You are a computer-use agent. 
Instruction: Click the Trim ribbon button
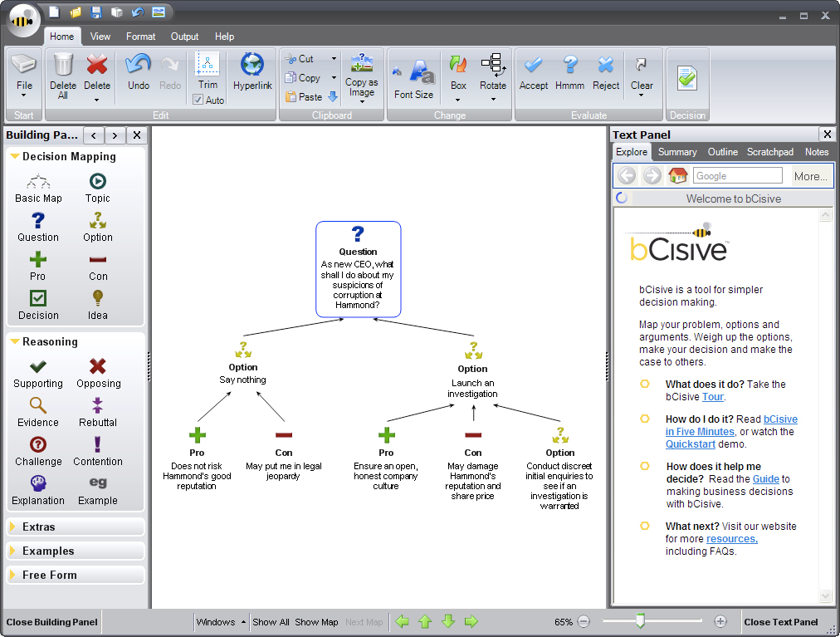point(208,71)
